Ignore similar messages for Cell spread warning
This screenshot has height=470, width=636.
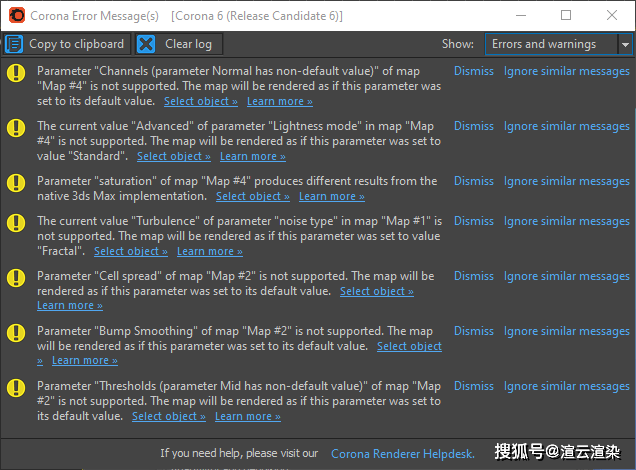pyautogui.click(x=567, y=277)
